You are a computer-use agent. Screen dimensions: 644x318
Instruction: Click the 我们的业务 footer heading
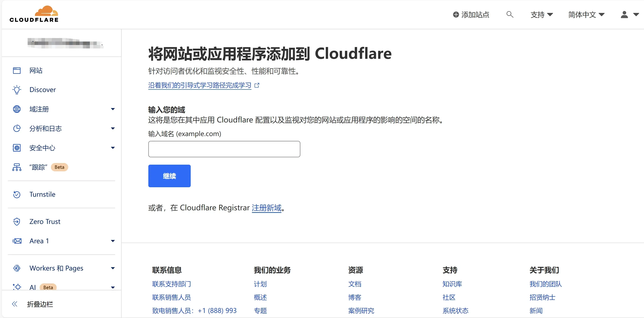coord(272,270)
